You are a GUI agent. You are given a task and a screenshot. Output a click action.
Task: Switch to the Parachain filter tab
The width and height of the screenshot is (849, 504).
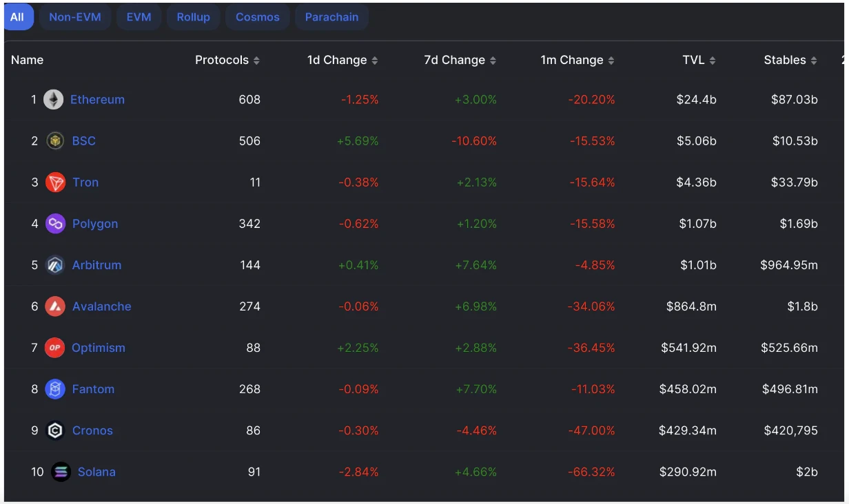[x=331, y=17]
